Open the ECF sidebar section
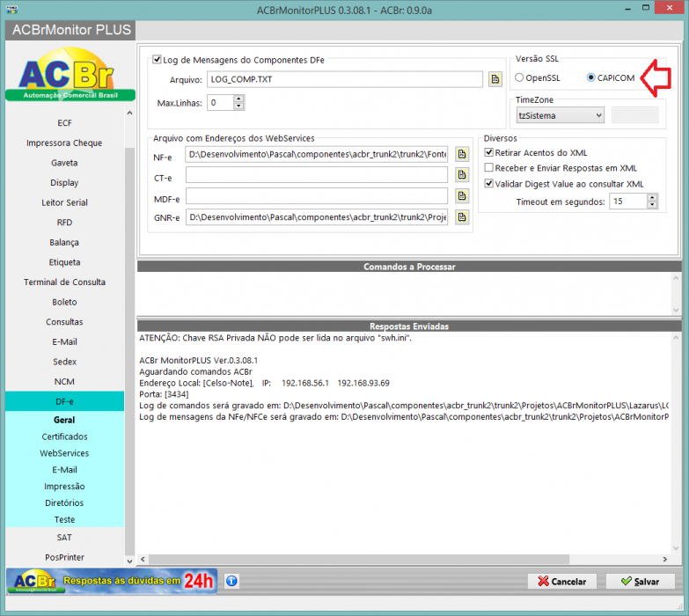Screen dimensions: 689x616 [x=64, y=123]
